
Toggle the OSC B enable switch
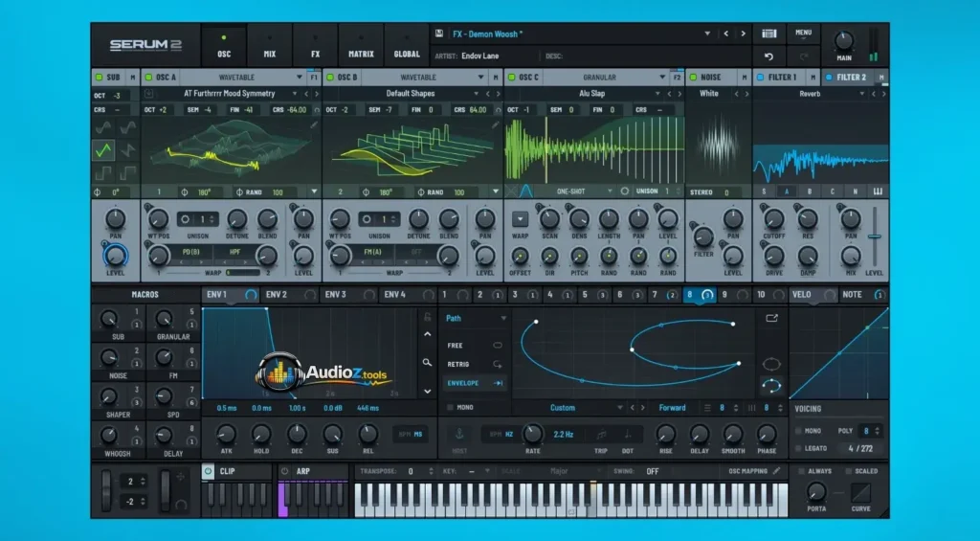(330, 77)
